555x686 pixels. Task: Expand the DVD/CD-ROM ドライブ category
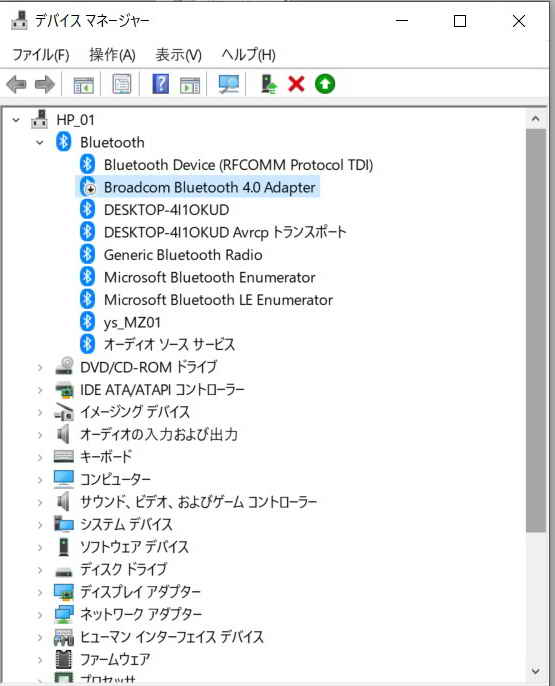[x=40, y=367]
